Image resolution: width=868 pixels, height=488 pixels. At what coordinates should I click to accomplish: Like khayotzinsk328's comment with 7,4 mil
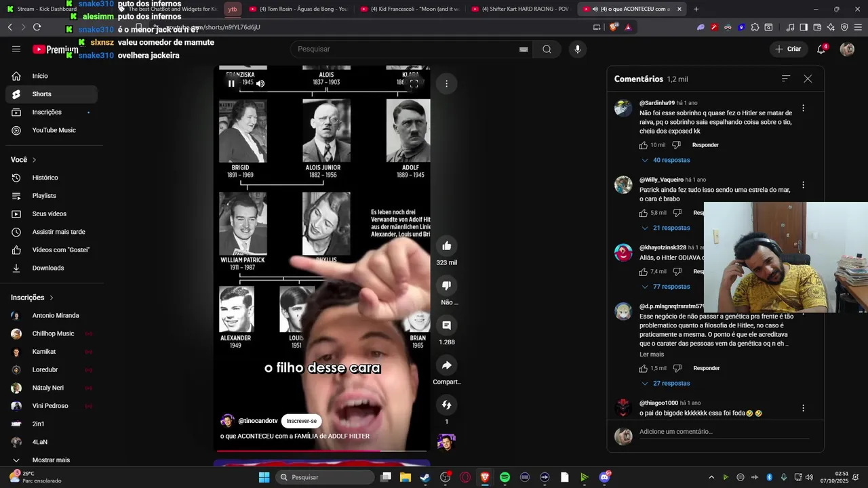click(644, 272)
